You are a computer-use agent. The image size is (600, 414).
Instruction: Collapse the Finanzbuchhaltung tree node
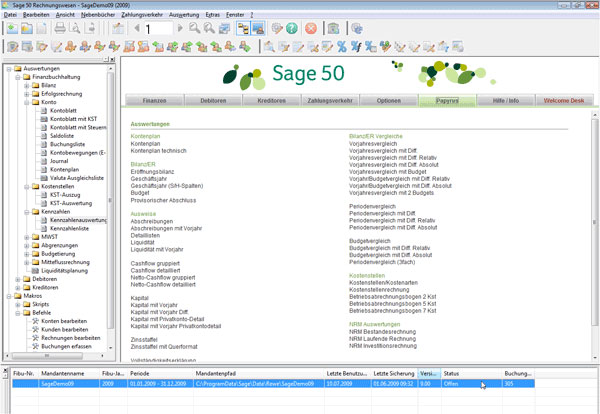(18, 77)
